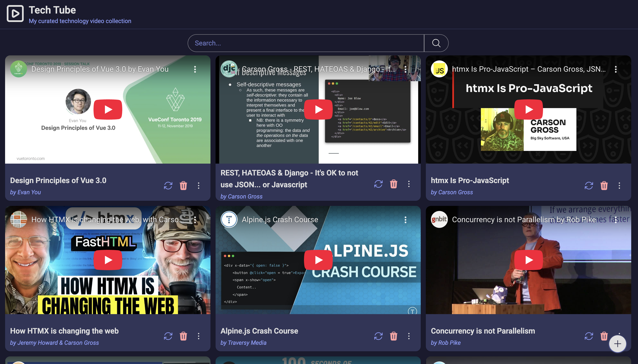
Task: Delete the REST, HATEOAS & Django video
Action: tap(393, 184)
